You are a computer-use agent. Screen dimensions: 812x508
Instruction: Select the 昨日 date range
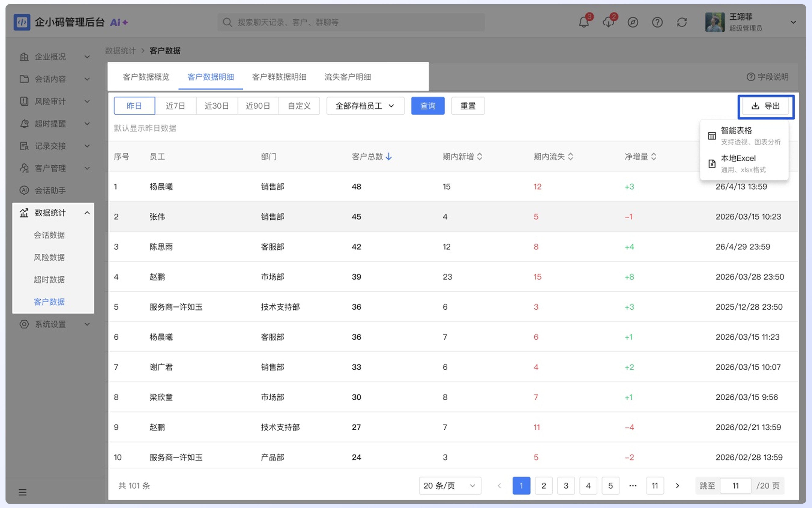click(x=134, y=106)
